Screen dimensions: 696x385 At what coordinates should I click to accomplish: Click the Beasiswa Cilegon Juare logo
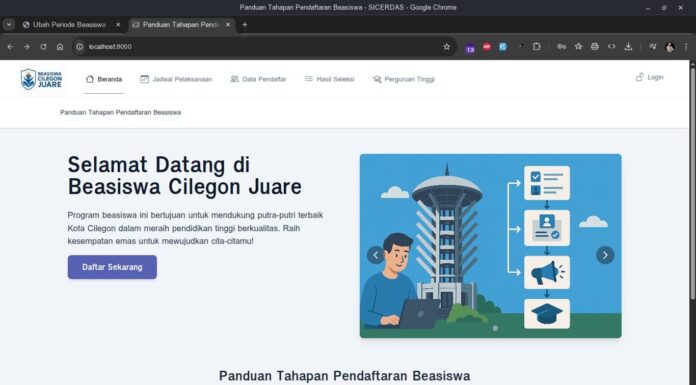(x=41, y=79)
